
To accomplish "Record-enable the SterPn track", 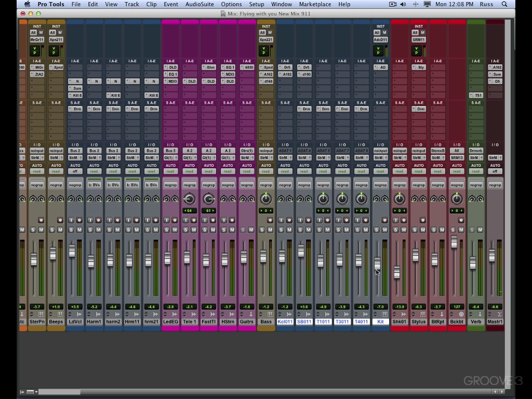I will click(41, 220).
